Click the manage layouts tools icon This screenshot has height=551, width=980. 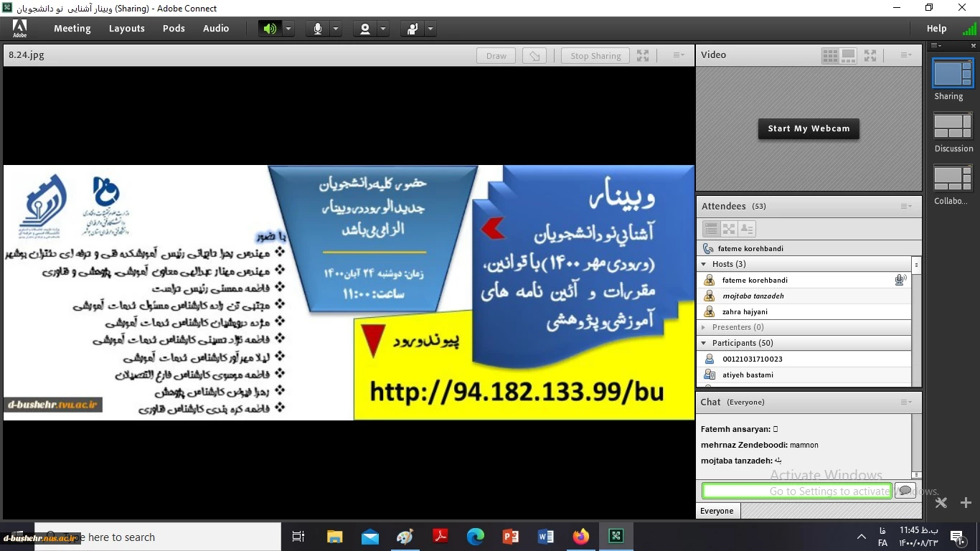pyautogui.click(x=941, y=503)
